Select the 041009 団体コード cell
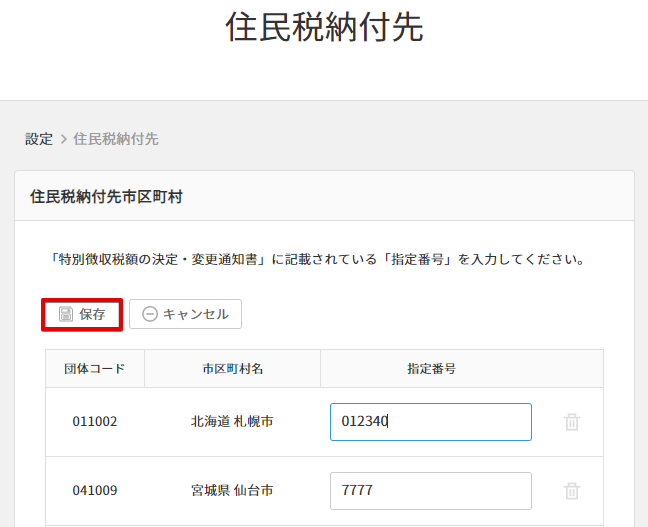 (x=95, y=491)
